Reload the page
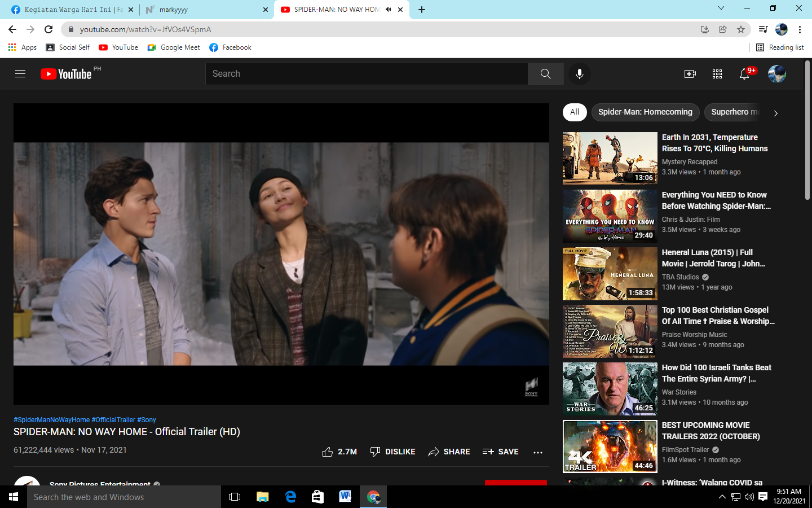Image resolution: width=812 pixels, height=508 pixels. (48, 29)
